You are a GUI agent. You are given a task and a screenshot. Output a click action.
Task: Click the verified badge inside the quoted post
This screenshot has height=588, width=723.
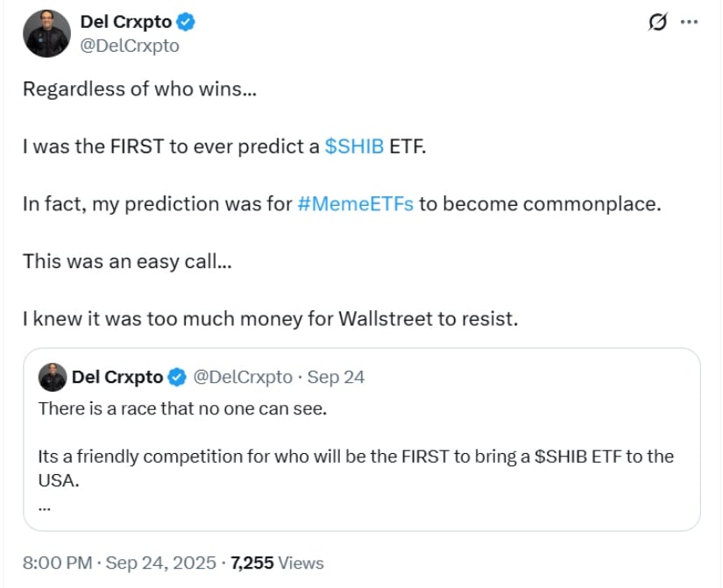(x=177, y=378)
